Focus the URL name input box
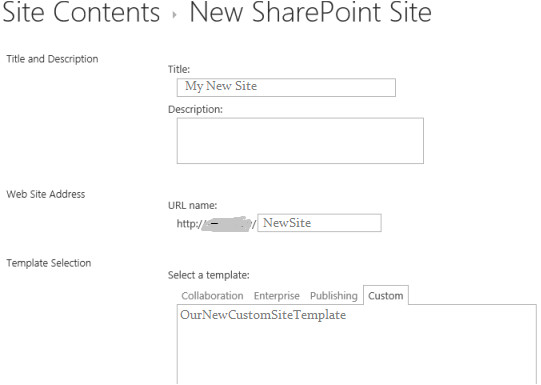 coord(319,223)
